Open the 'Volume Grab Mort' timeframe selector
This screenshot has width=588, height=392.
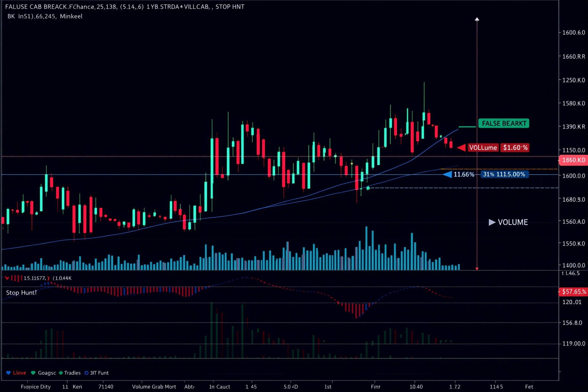click(154, 387)
